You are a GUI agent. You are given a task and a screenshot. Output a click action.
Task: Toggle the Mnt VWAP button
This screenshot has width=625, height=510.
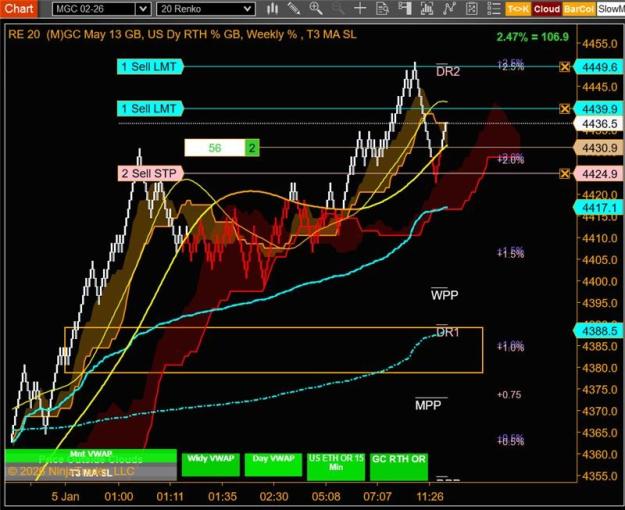pyautogui.click(x=91, y=456)
